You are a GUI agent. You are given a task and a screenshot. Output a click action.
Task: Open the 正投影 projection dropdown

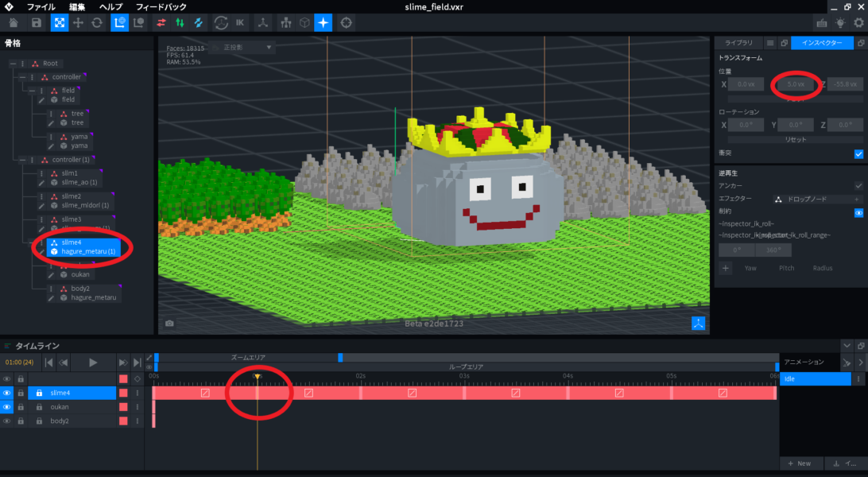(x=242, y=48)
